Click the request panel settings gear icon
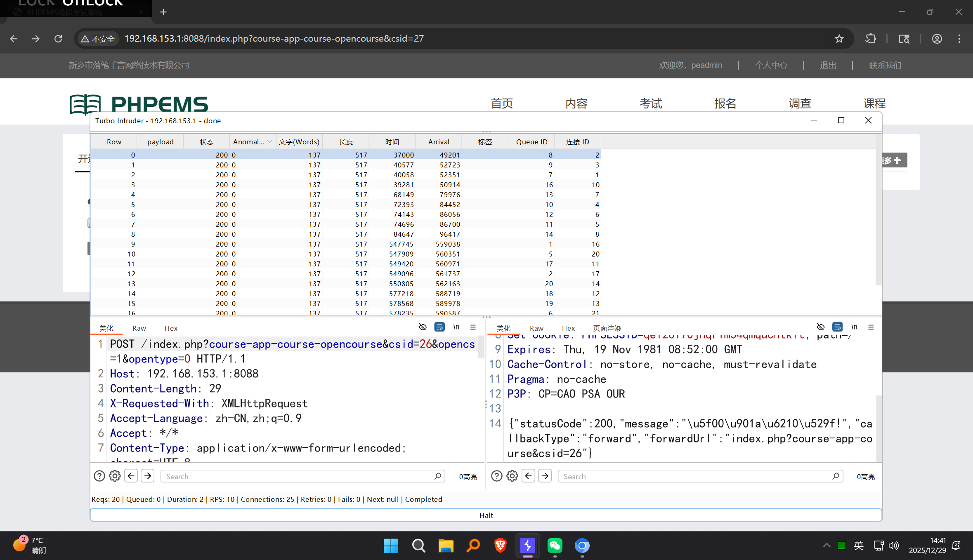 (115, 476)
